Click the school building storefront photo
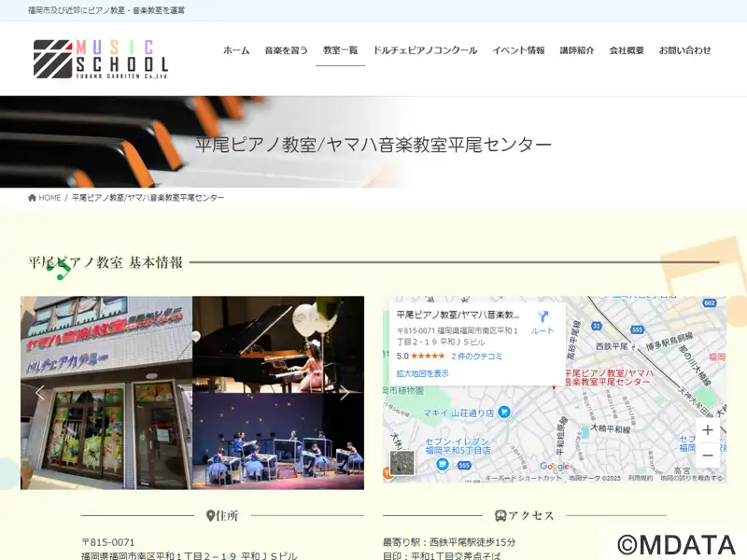This screenshot has height=560, width=747. [106, 393]
